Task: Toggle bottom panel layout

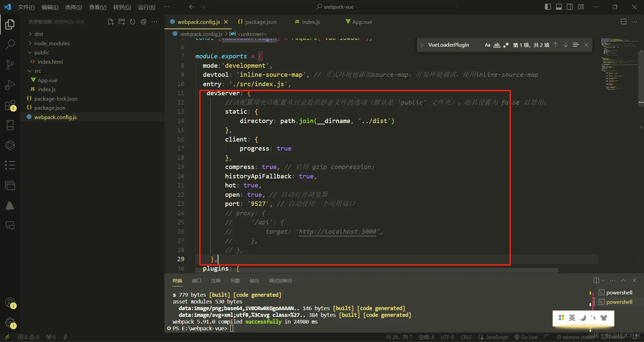Action: coord(559,7)
